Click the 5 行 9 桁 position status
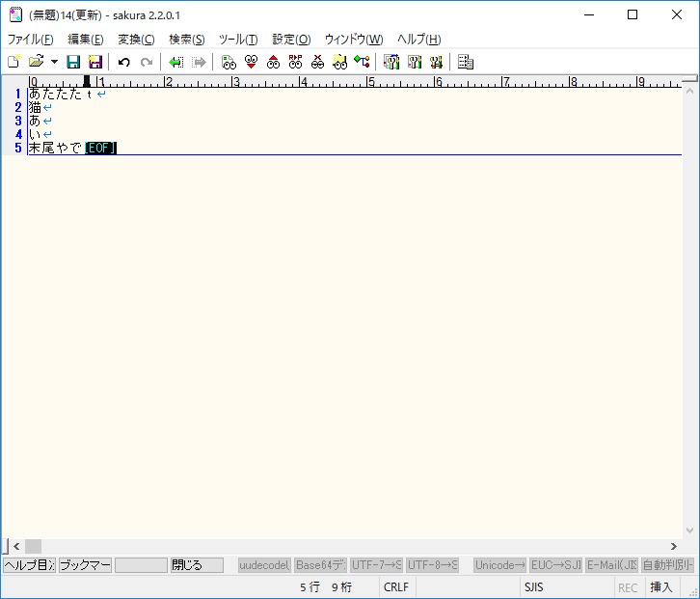The image size is (700, 599). coord(326,586)
